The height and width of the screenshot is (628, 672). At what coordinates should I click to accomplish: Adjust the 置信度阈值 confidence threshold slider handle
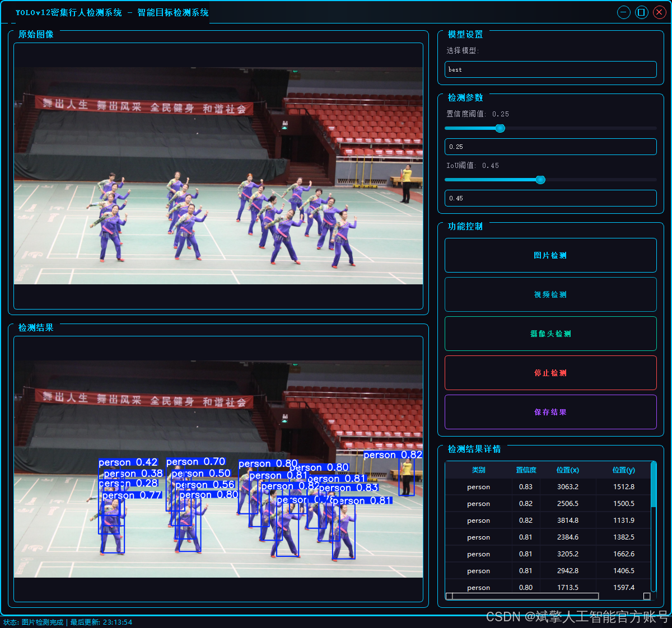coord(500,128)
